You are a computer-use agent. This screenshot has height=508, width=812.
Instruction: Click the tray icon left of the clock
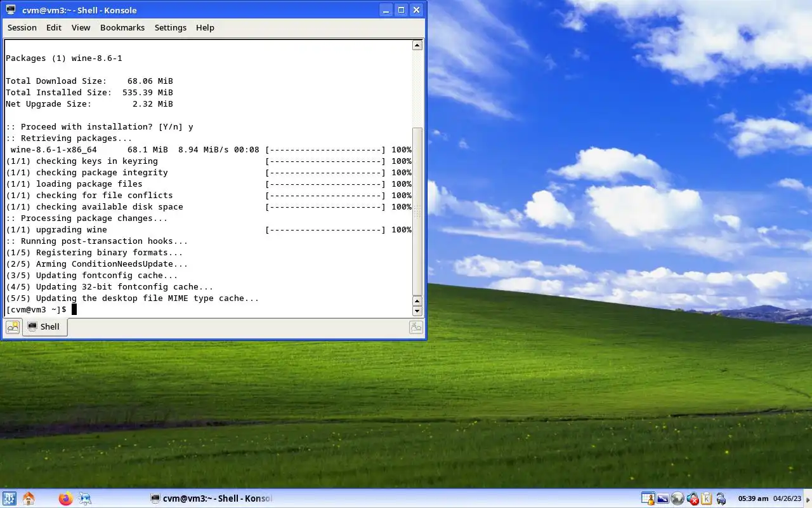pyautogui.click(x=721, y=498)
